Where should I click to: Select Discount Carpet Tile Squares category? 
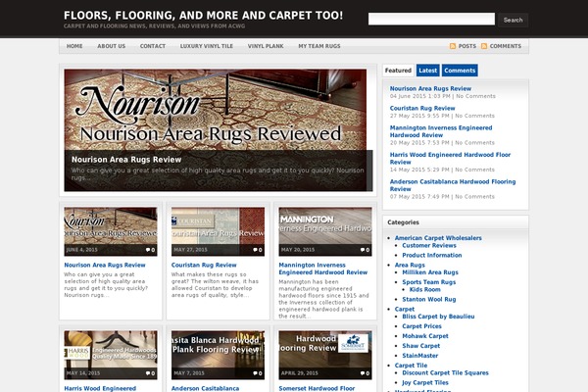446,372
